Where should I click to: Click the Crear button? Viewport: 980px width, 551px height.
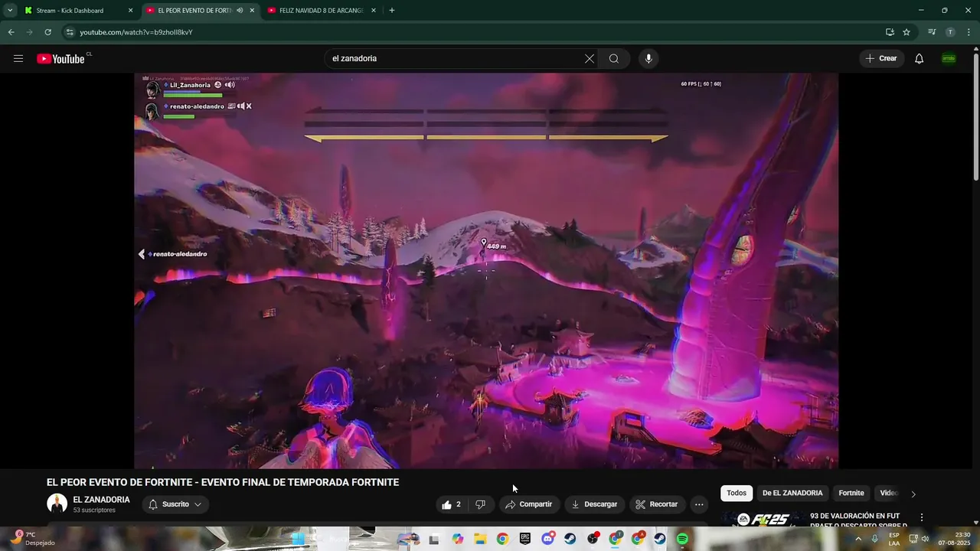pyautogui.click(x=881, y=59)
